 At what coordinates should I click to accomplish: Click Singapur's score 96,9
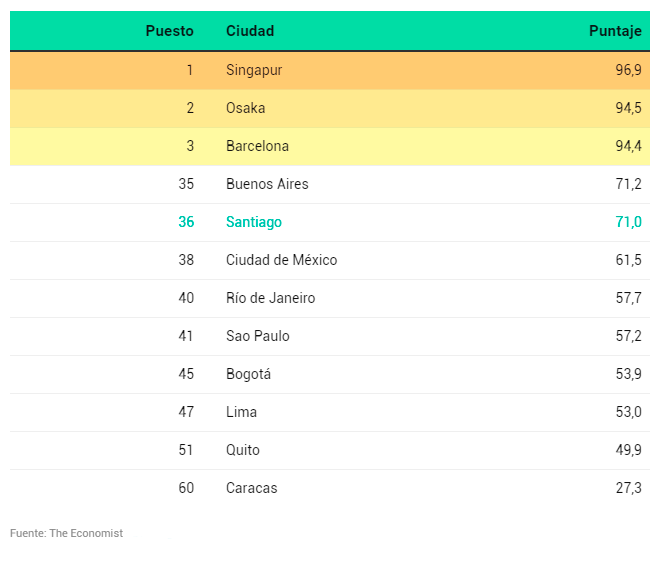(628, 70)
